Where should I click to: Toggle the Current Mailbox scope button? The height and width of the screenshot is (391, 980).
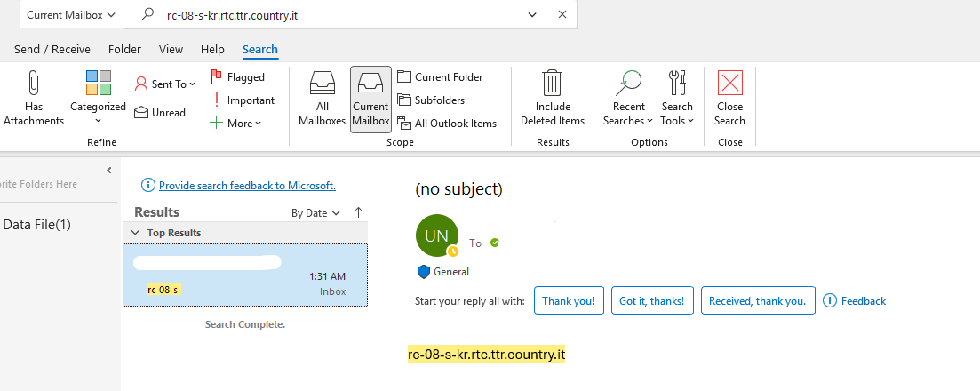click(370, 100)
